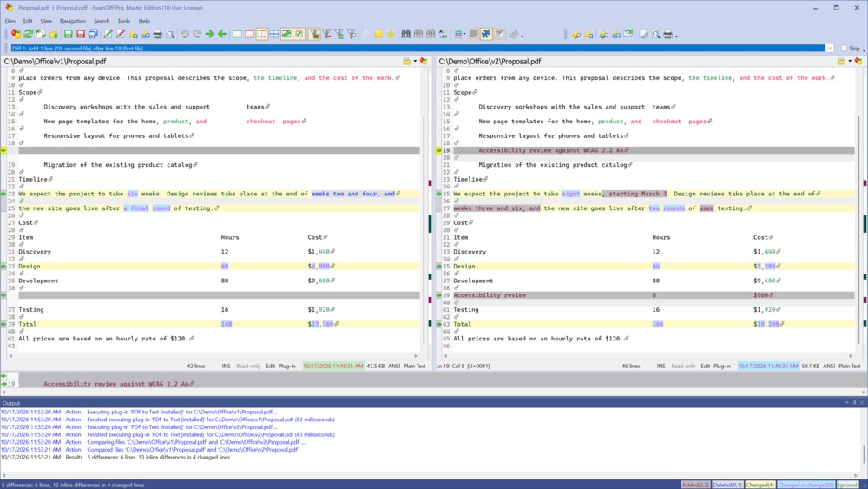Expand dropdown arrow next to Skip checkbox

pyautogui.click(x=865, y=50)
